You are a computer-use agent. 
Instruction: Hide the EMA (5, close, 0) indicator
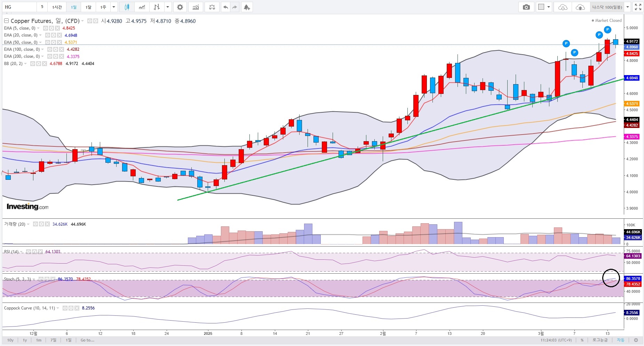[46, 28]
